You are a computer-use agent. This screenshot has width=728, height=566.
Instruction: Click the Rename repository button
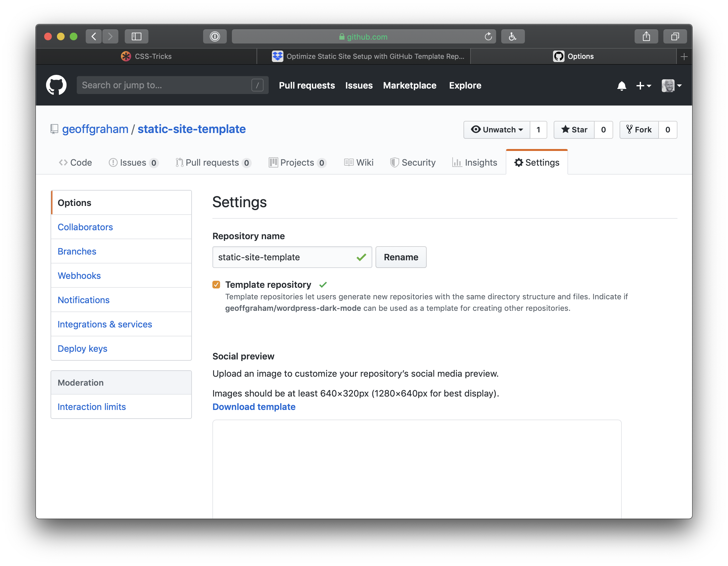pos(401,256)
